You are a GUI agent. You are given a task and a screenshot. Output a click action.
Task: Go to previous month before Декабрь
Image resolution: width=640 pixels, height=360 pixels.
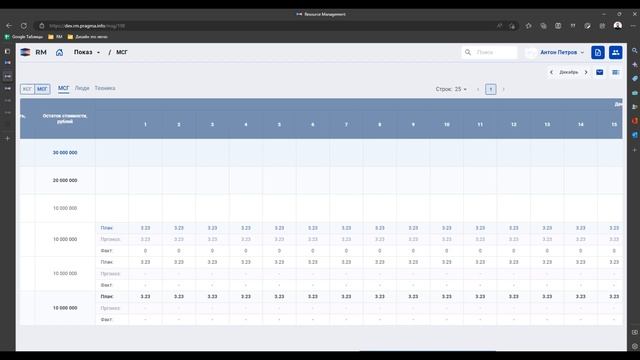point(551,72)
